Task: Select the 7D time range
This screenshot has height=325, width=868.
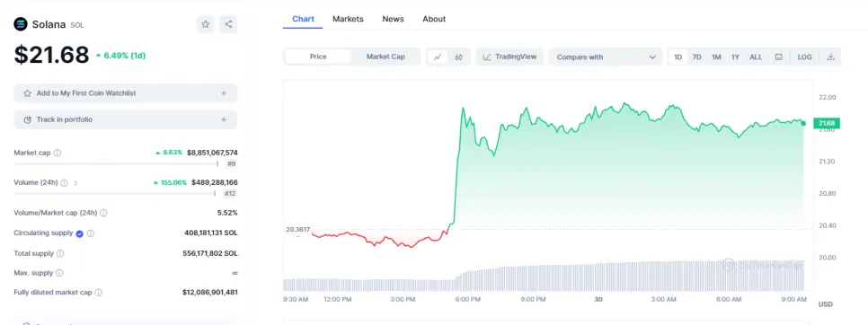Action: click(x=697, y=57)
